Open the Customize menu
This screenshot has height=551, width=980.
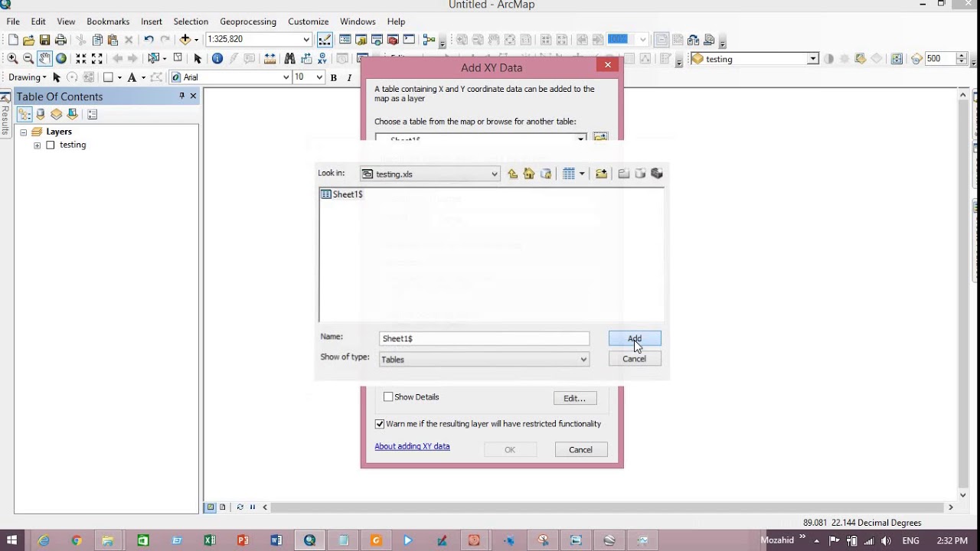click(x=309, y=21)
